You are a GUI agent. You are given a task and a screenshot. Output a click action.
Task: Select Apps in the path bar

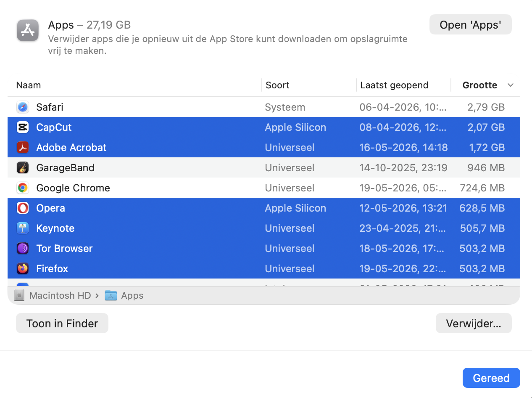click(x=132, y=295)
